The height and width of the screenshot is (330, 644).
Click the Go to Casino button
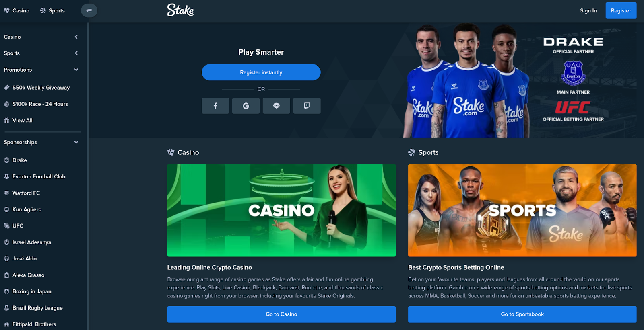point(281,314)
